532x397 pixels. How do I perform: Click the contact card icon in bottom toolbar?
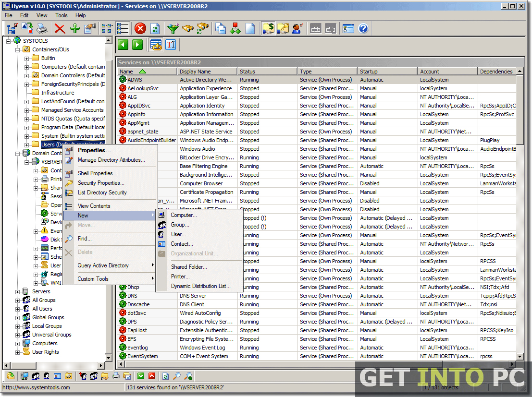click(x=57, y=376)
